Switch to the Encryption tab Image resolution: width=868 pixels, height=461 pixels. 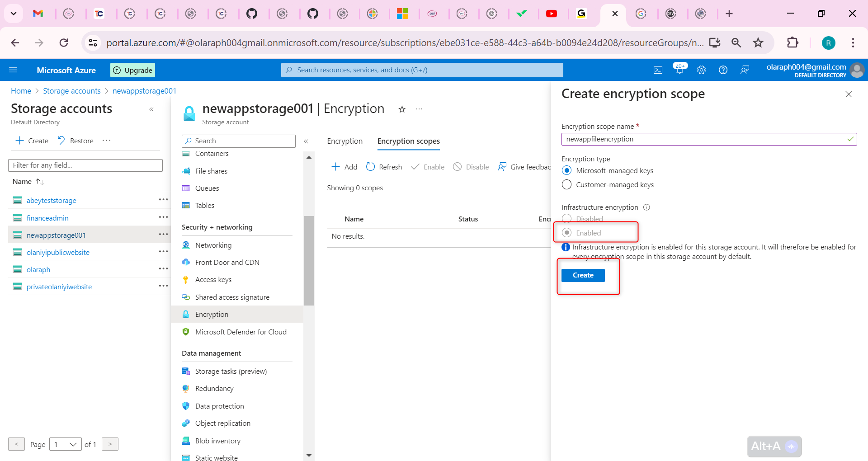[344, 141]
